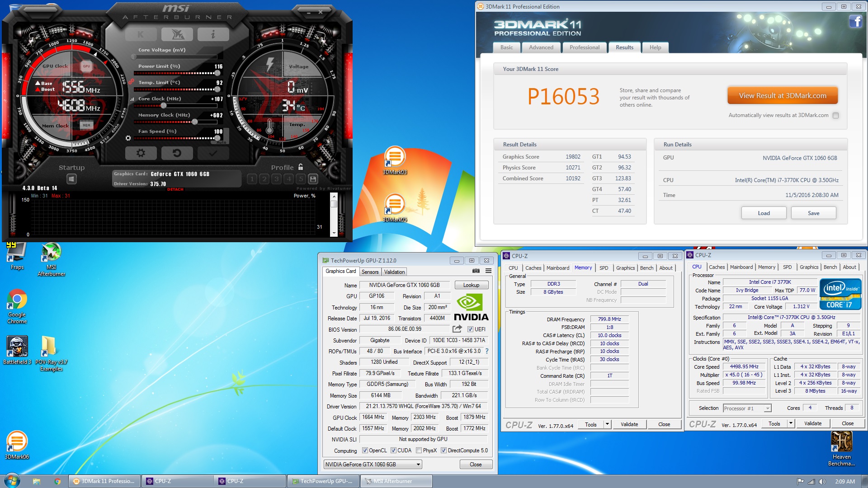Open Windows Explorer taskbar icon
Image resolution: width=868 pixels, height=488 pixels.
[x=37, y=481]
